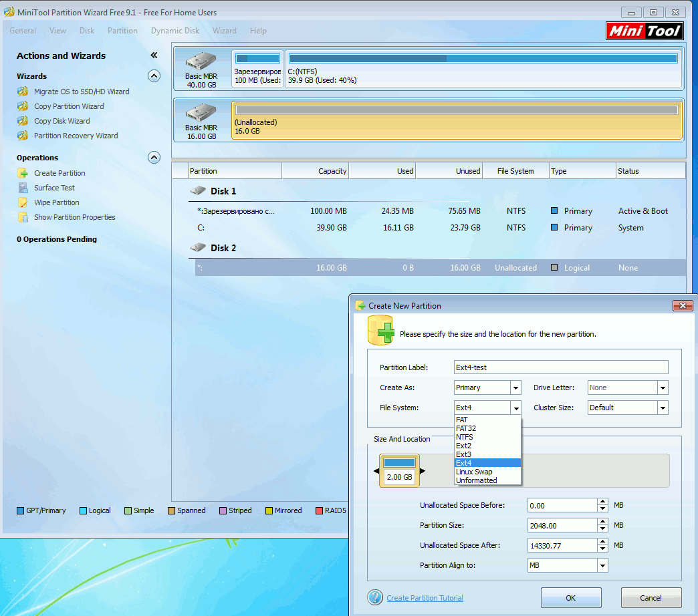Click the Partition Label text field
Image resolution: width=698 pixels, height=616 pixels.
560,367
